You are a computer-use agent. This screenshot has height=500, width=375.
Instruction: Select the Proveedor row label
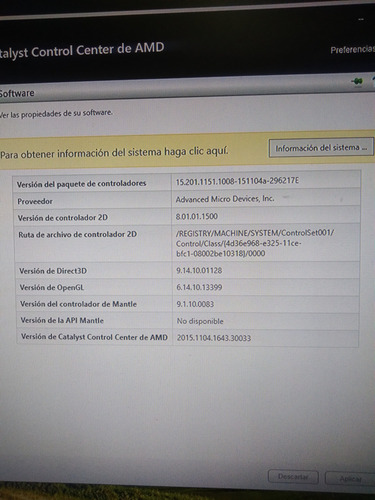coord(35,201)
